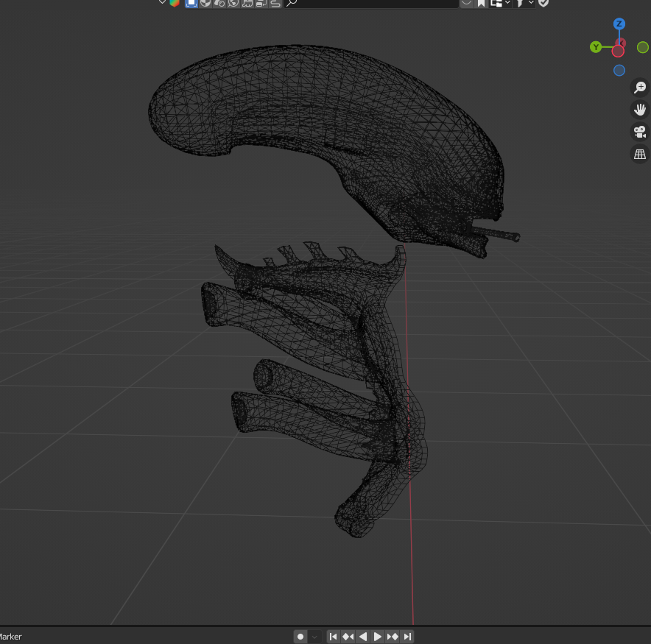Play the animation in reverse
This screenshot has width=651, height=644.
363,636
